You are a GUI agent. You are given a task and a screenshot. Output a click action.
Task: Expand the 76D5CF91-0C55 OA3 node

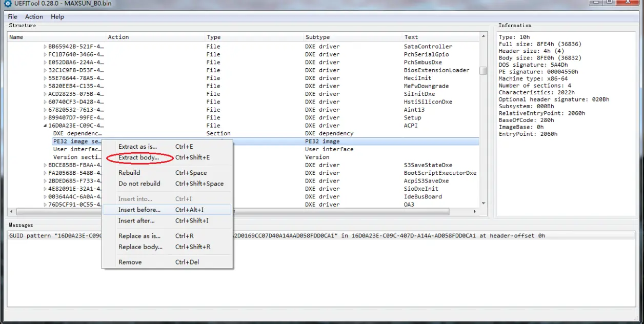tap(45, 205)
